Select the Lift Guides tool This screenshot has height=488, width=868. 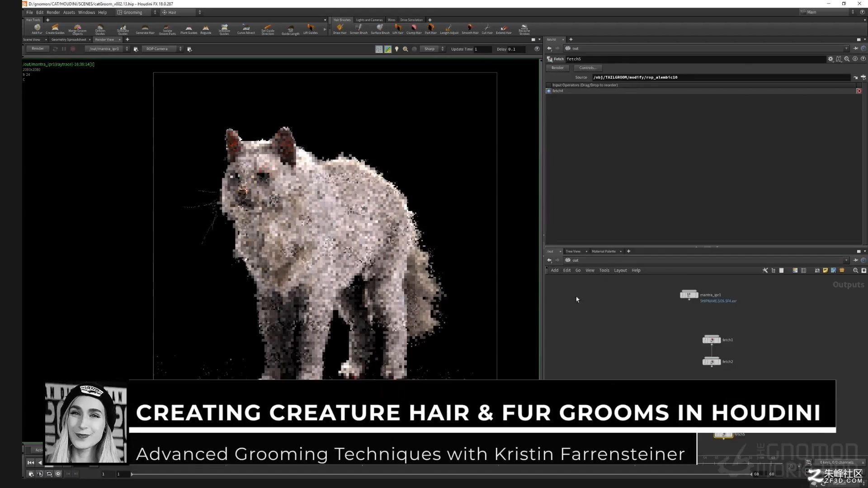click(310, 29)
